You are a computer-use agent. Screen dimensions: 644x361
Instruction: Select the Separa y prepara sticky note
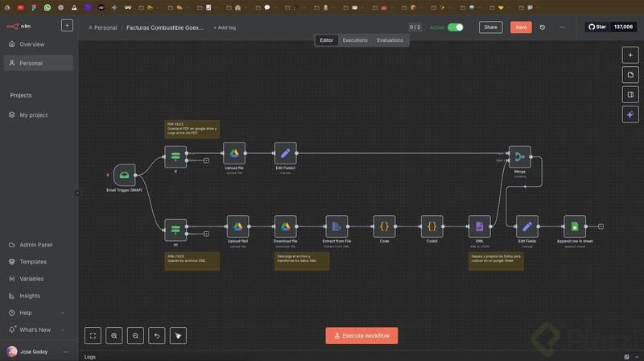click(x=496, y=262)
